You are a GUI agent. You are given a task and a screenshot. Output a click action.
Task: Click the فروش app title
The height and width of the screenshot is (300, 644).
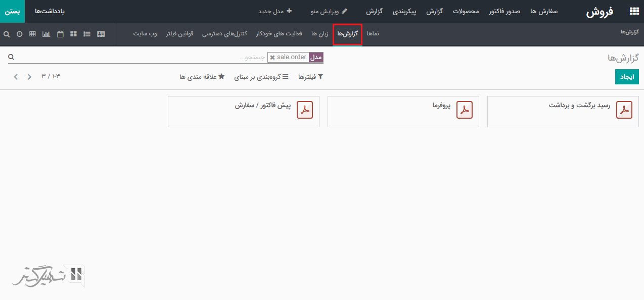tap(600, 12)
